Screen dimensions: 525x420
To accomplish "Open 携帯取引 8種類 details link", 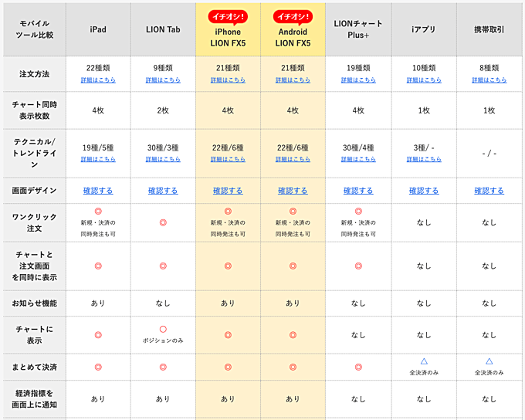I will pyautogui.click(x=489, y=80).
